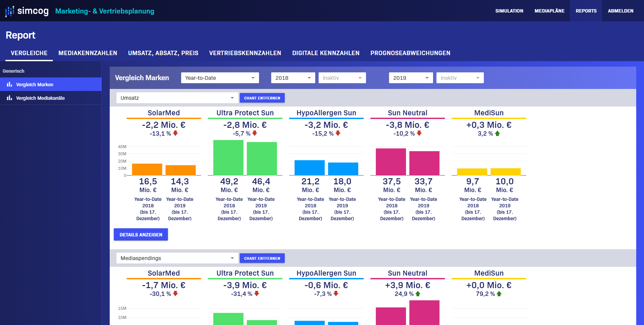Image resolution: width=644 pixels, height=325 pixels.
Task: Expand the Mediaspendings metric dropdown
Action: (x=177, y=258)
